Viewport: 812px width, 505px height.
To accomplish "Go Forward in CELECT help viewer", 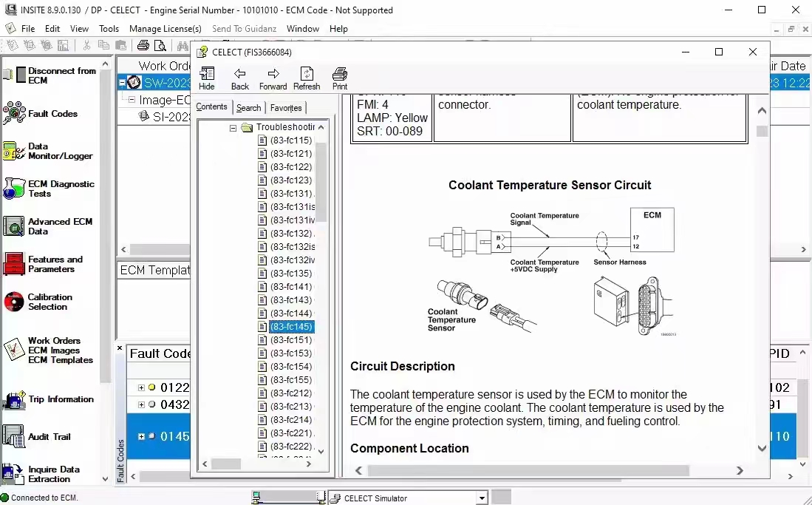I will 273,78.
